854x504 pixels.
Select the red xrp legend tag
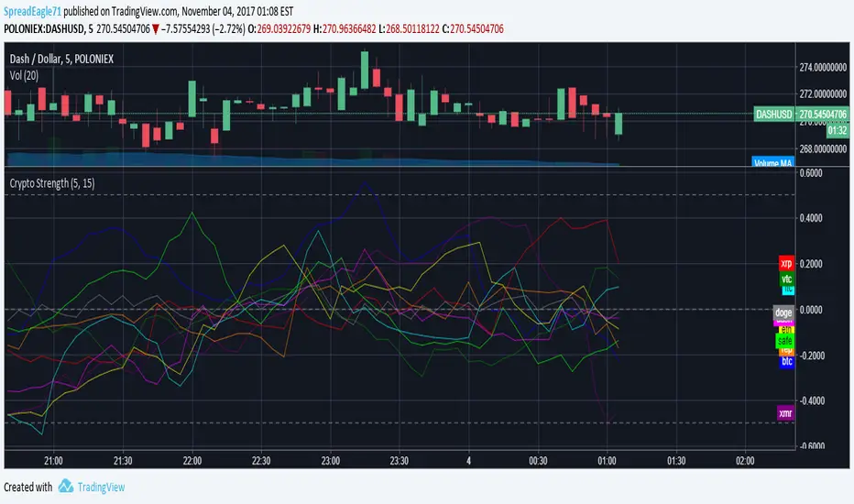click(x=786, y=264)
